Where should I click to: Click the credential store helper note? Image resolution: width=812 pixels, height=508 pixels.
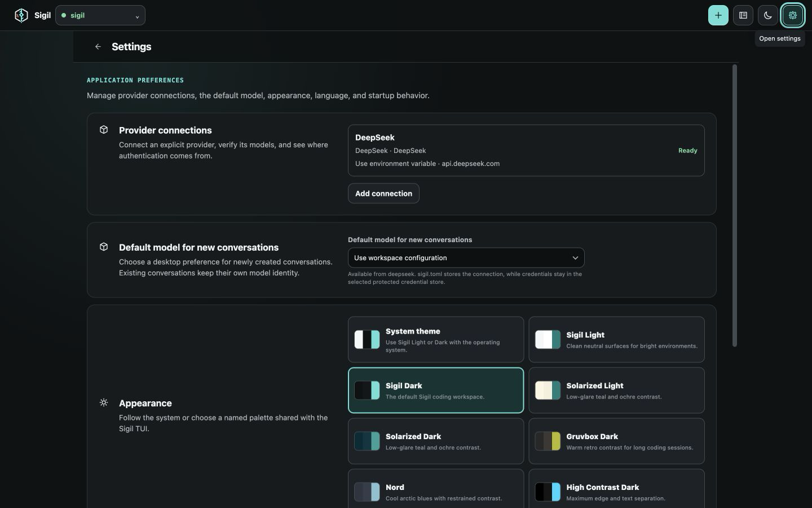pos(465,278)
